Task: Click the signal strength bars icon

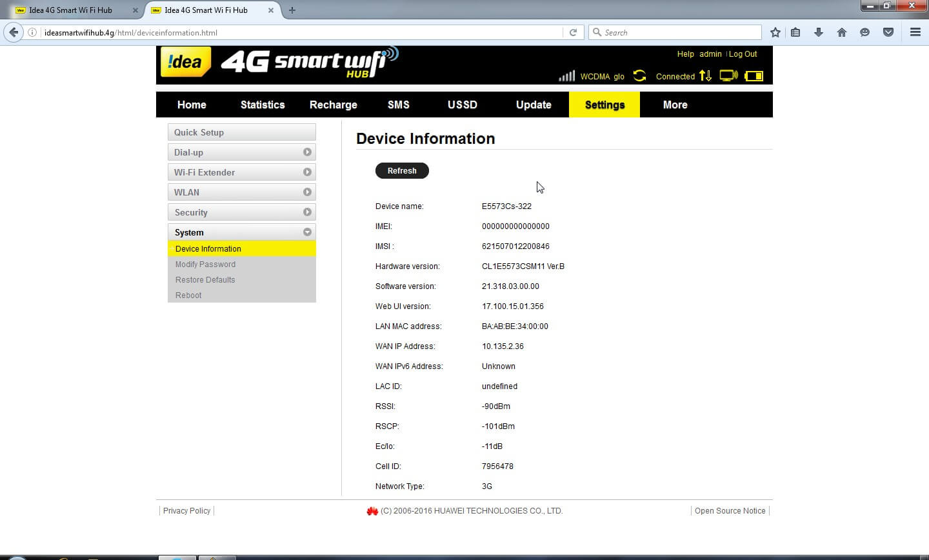Action: point(566,76)
